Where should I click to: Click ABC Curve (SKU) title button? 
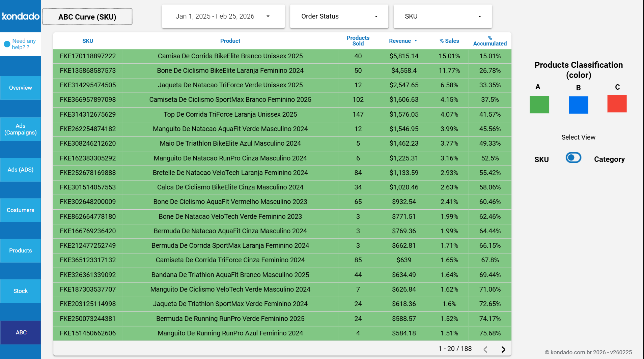tap(87, 17)
